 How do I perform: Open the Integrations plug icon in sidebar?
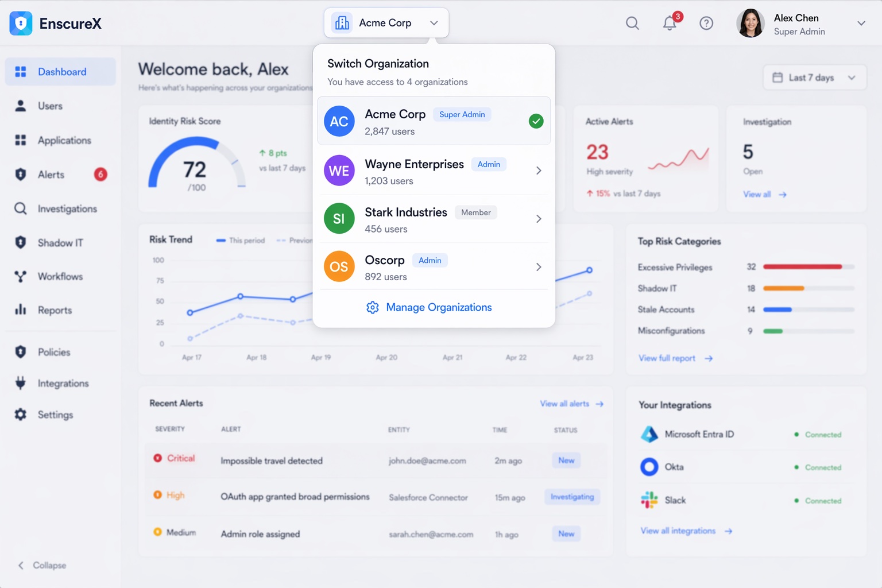click(x=20, y=383)
